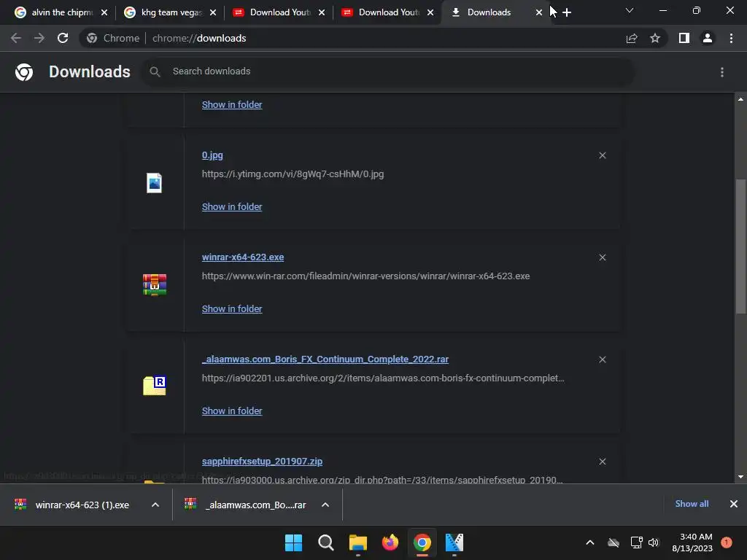Switch to the first Download Youtube tab
The height and width of the screenshot is (560, 747).
279,12
